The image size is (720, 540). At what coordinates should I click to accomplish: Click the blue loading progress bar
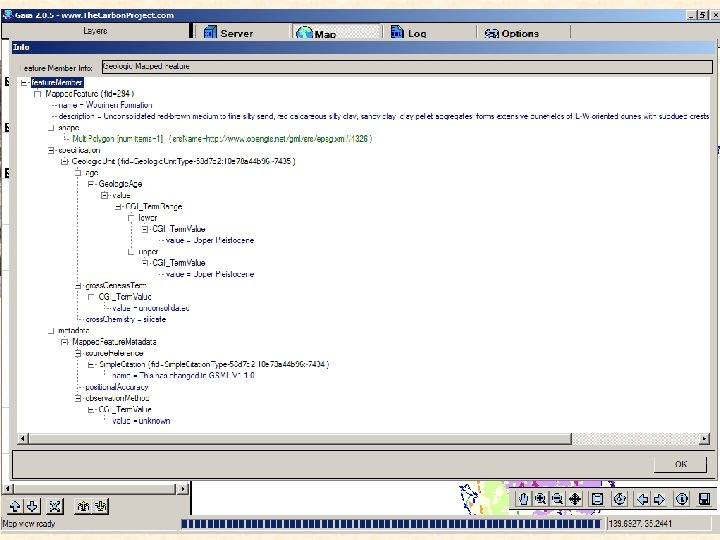[390, 524]
